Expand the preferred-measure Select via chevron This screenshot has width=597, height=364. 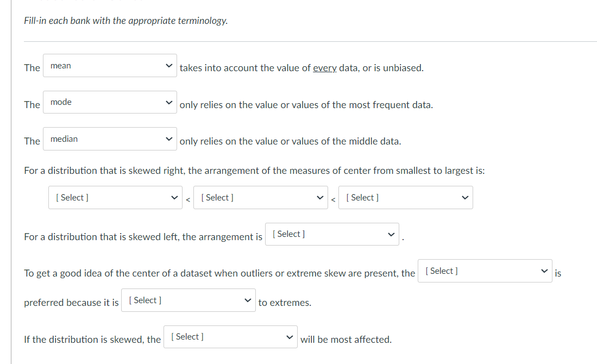point(544,271)
